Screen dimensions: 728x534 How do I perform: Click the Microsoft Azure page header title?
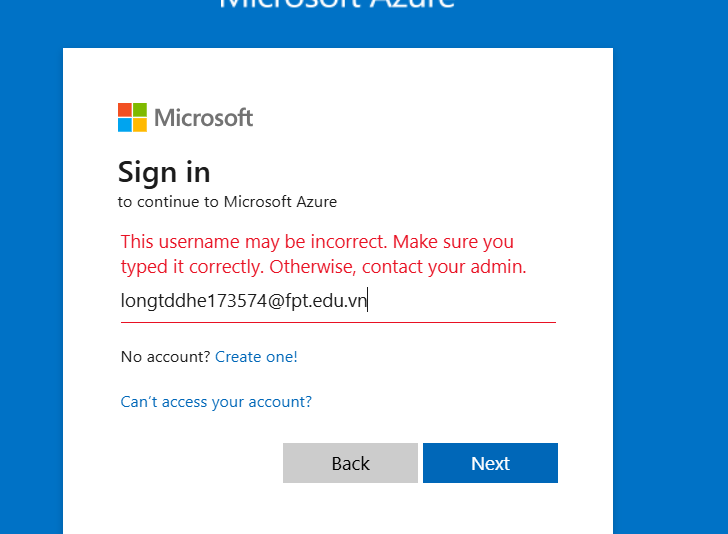coord(337,4)
